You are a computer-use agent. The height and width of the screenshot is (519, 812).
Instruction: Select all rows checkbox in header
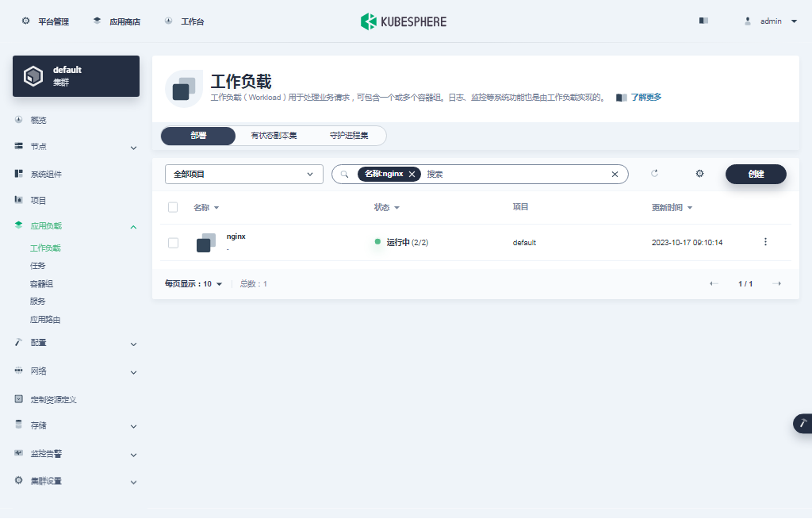[x=173, y=207]
